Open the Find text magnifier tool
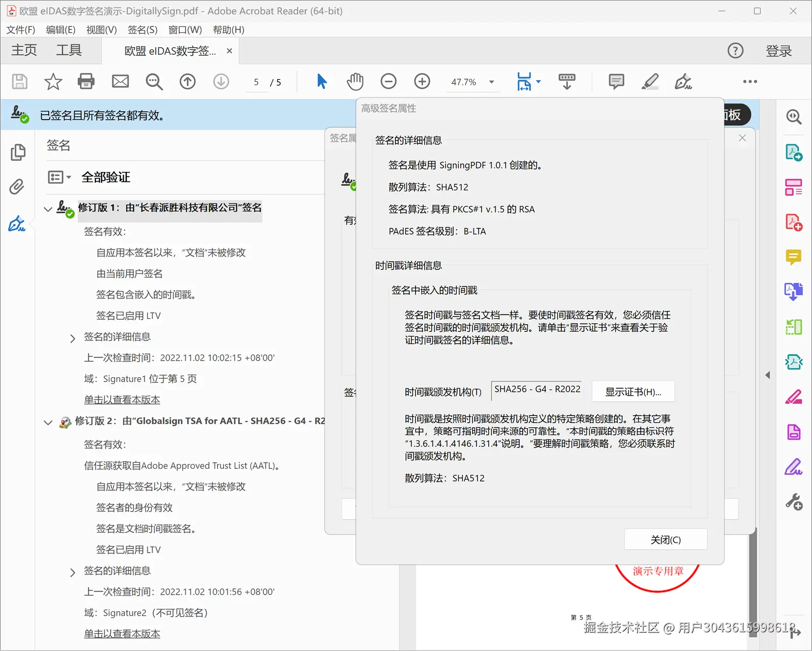Screen dimensions: 812x651 pyautogui.click(x=154, y=82)
